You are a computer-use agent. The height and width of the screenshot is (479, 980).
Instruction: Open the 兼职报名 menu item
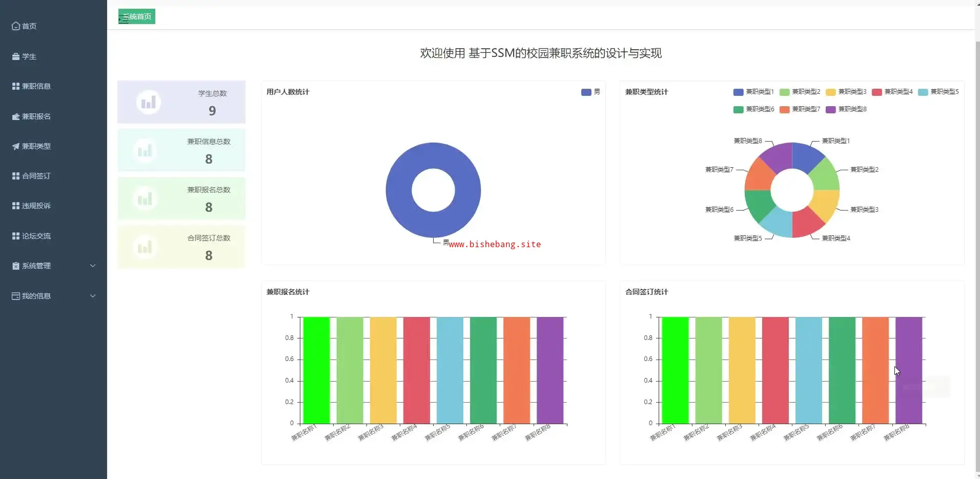36,116
